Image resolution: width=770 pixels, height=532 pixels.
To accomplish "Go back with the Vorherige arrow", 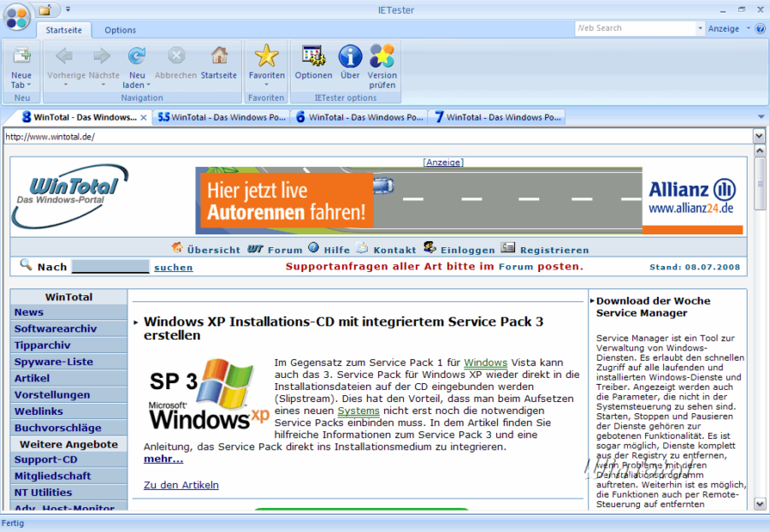I will point(64,56).
